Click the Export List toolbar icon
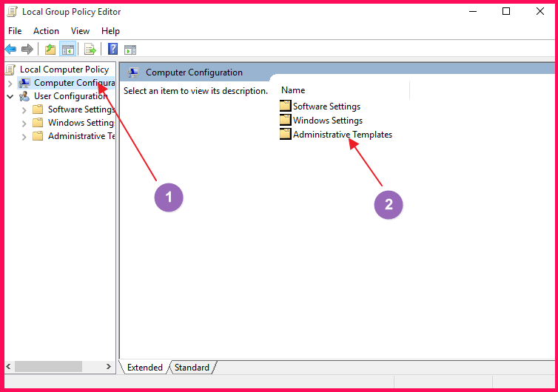The image size is (558, 392). (90, 50)
